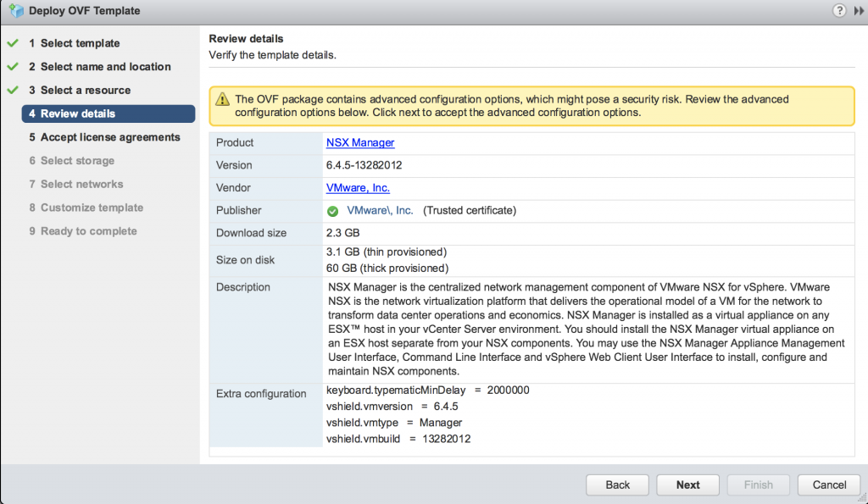This screenshot has width=868, height=504.
Task: Click the checkmark beside Select template
Action: [13, 43]
